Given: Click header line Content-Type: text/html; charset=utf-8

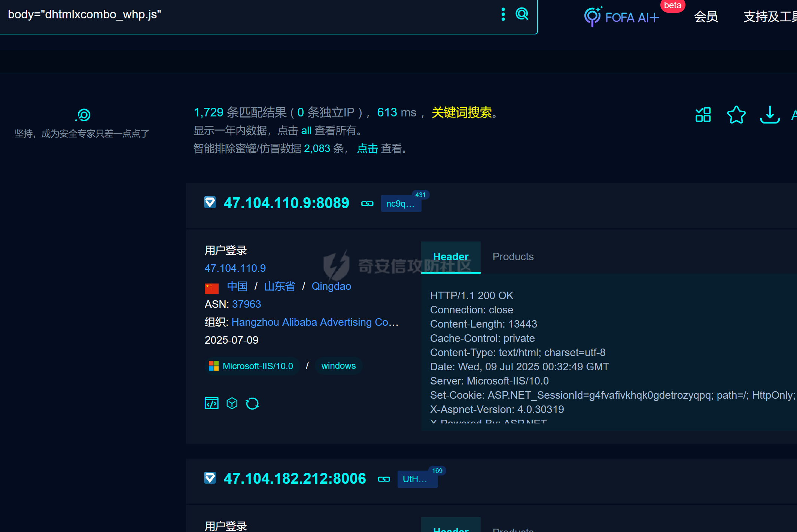Looking at the screenshot, I should (x=518, y=352).
